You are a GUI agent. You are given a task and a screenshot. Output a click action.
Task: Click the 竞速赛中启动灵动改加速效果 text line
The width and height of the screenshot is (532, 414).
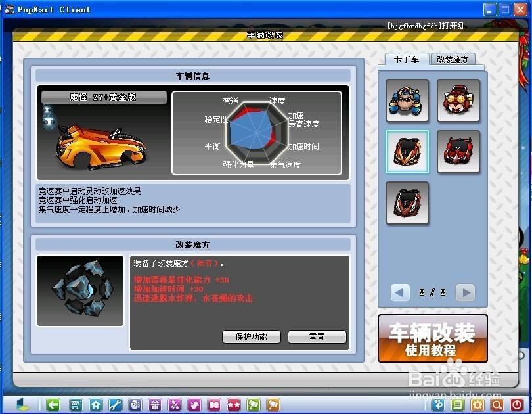tap(90, 191)
